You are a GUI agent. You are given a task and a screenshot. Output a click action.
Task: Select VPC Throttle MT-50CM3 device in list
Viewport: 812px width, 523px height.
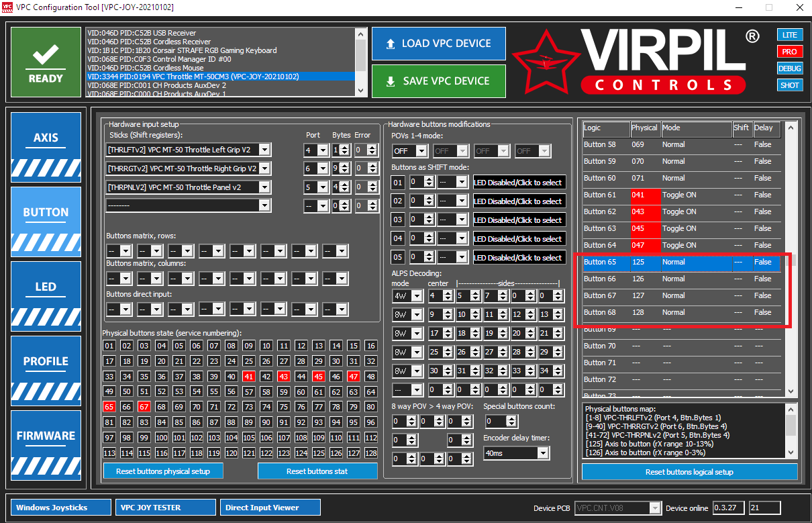[220, 77]
